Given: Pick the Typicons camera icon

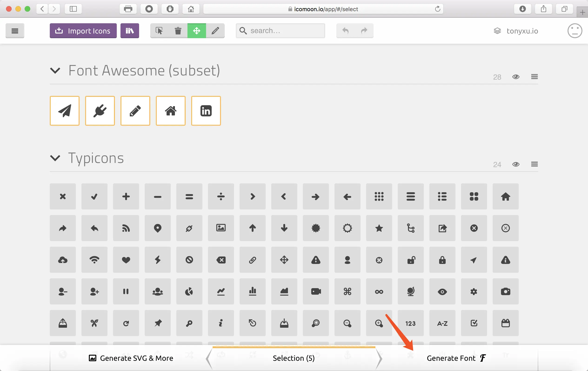Looking at the screenshot, I should click(505, 291).
